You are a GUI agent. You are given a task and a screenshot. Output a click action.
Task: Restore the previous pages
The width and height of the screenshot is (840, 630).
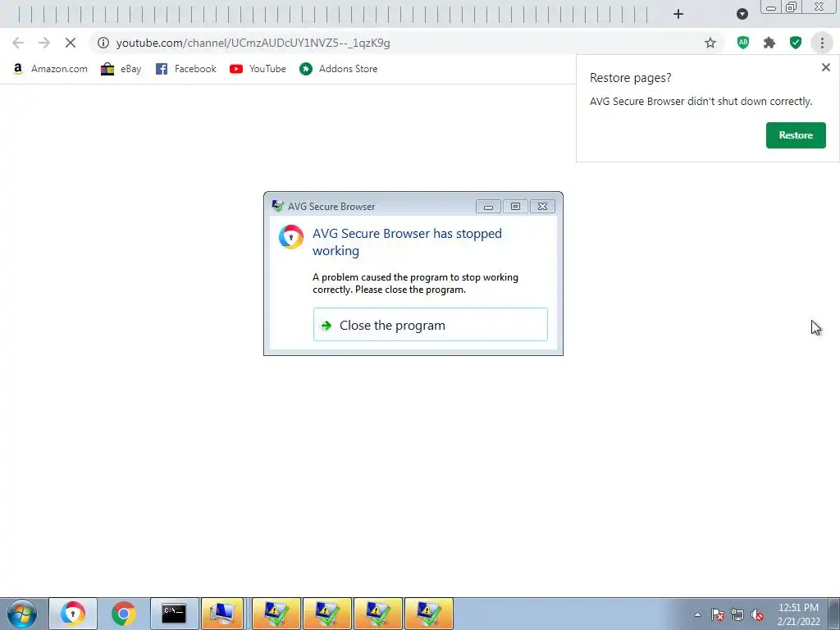tap(796, 135)
